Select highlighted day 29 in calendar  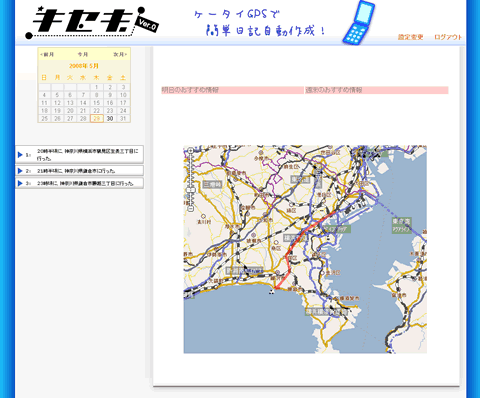(97, 119)
